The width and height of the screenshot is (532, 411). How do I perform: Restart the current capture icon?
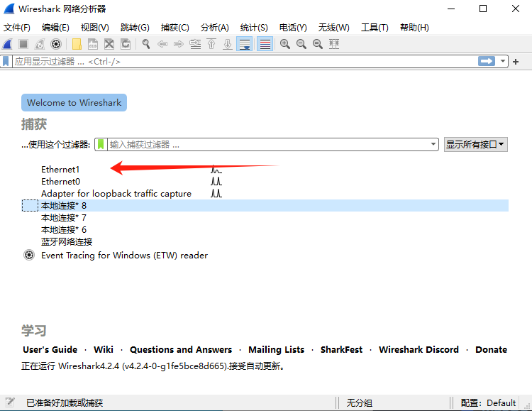click(40, 44)
